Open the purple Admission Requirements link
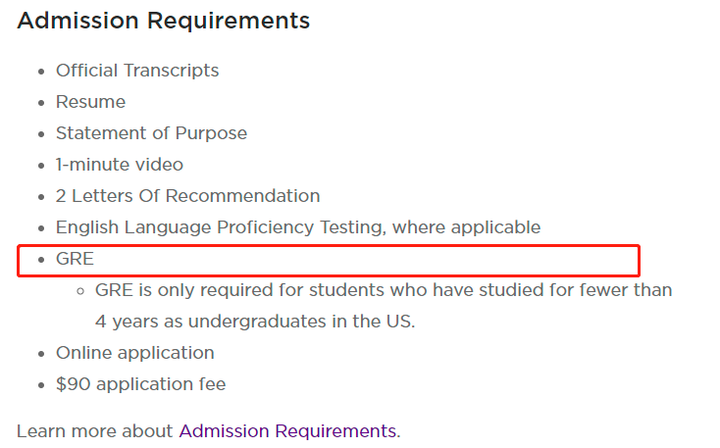The width and height of the screenshot is (720, 448). click(x=287, y=431)
